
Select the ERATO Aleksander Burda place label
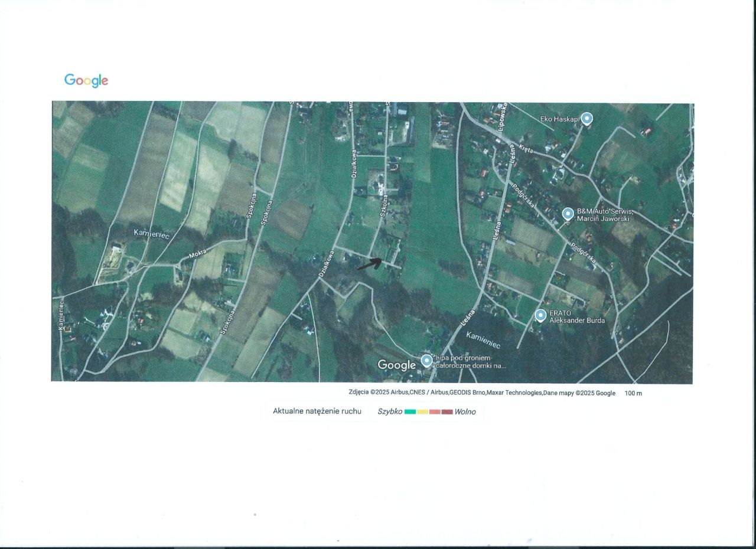(577, 316)
